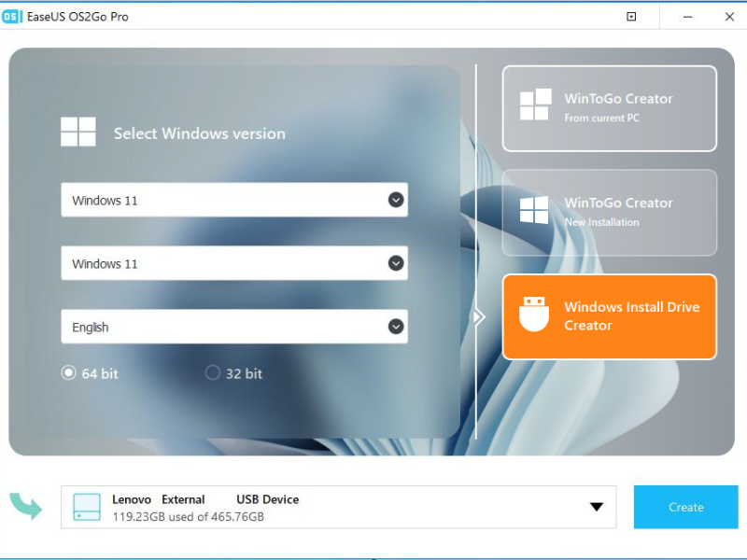Expand the second Windows 11 dropdown arrow
Screen dimensions: 747x560
coord(396,263)
